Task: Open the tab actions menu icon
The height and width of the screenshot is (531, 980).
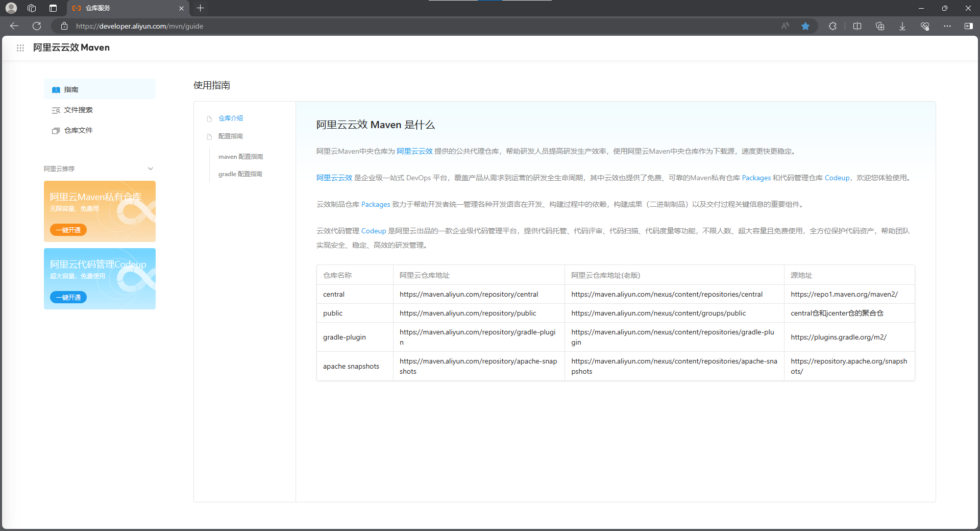Action: tap(53, 8)
